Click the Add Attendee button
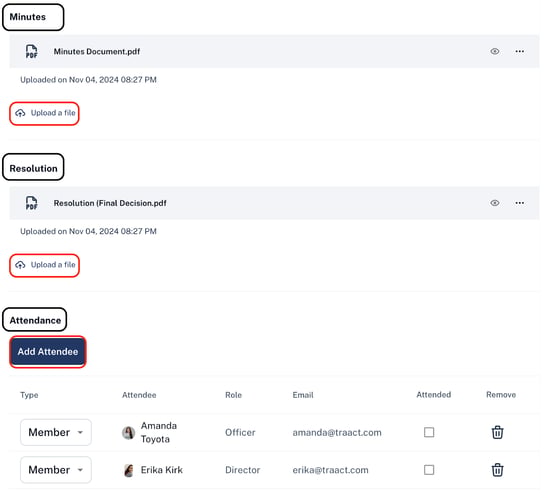The width and height of the screenshot is (550, 493). (48, 352)
